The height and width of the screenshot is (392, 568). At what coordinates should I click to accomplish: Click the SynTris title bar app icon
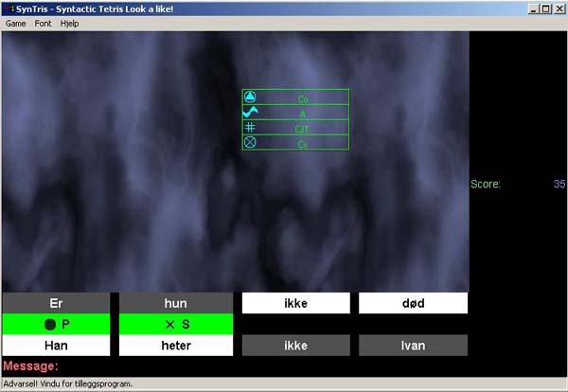pyautogui.click(x=8, y=9)
